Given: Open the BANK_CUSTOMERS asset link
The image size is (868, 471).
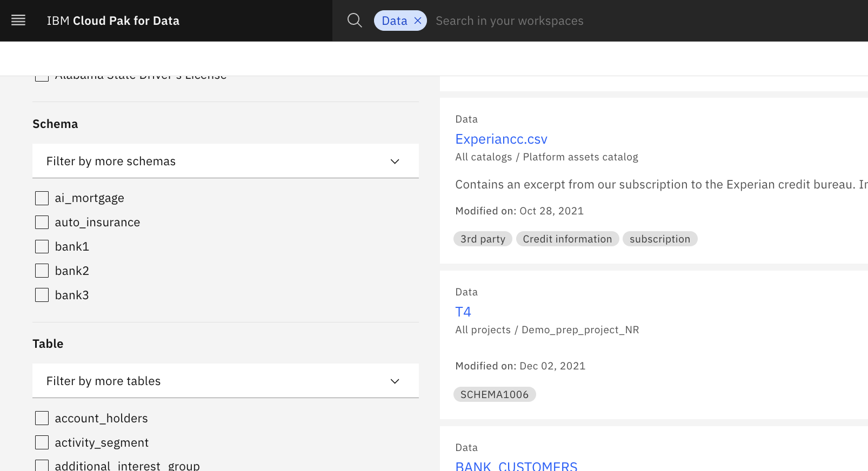Looking at the screenshot, I should (516, 466).
